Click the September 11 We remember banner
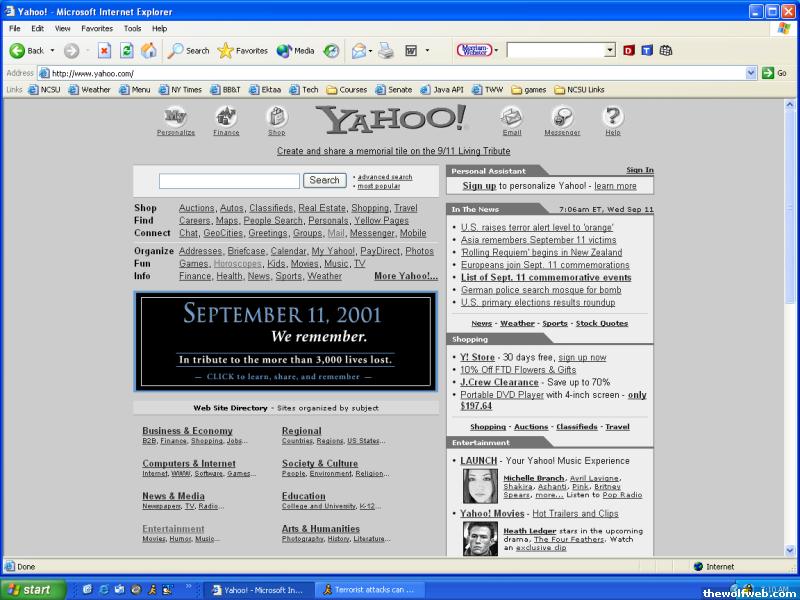 tap(286, 341)
